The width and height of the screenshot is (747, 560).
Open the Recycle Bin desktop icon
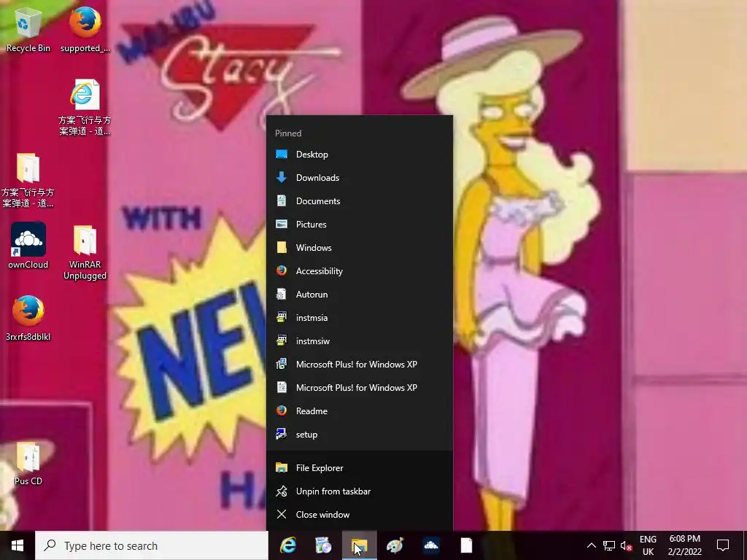click(28, 29)
